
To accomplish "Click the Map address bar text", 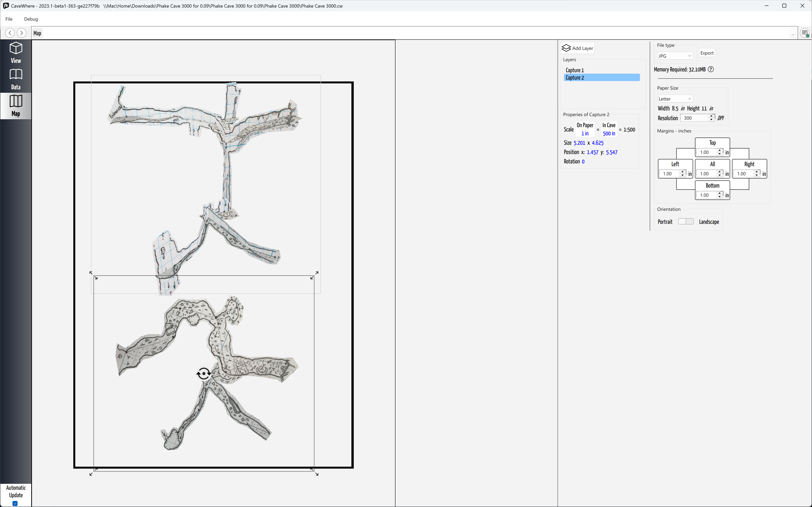I will pyautogui.click(x=37, y=33).
